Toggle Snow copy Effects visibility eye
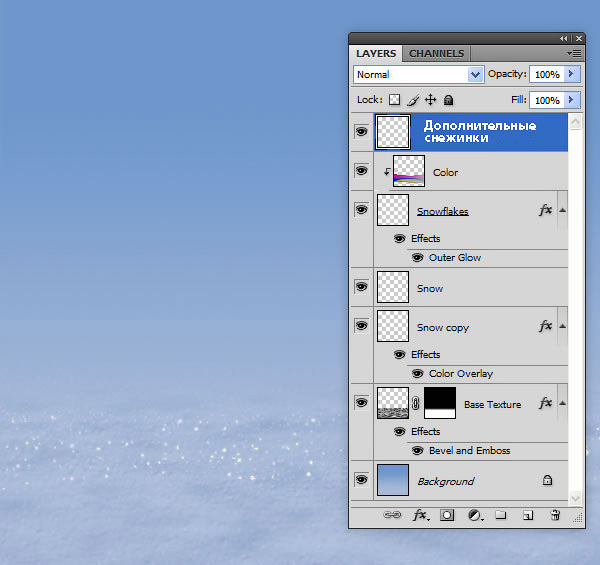Viewport: 600px width, 565px height. (x=399, y=355)
